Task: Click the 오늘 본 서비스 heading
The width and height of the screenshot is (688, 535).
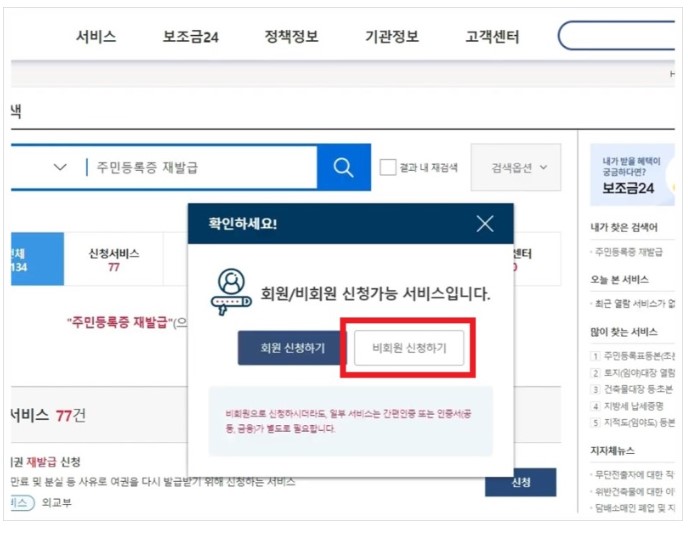Action: pyautogui.click(x=619, y=280)
